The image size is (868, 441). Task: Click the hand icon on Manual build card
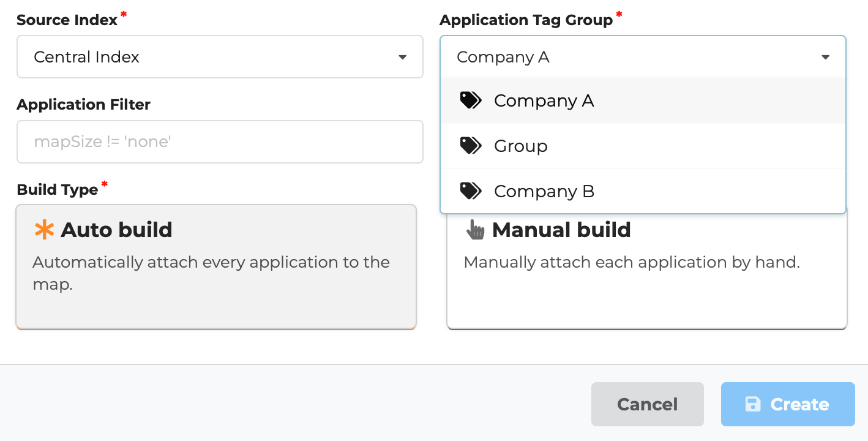pos(474,229)
